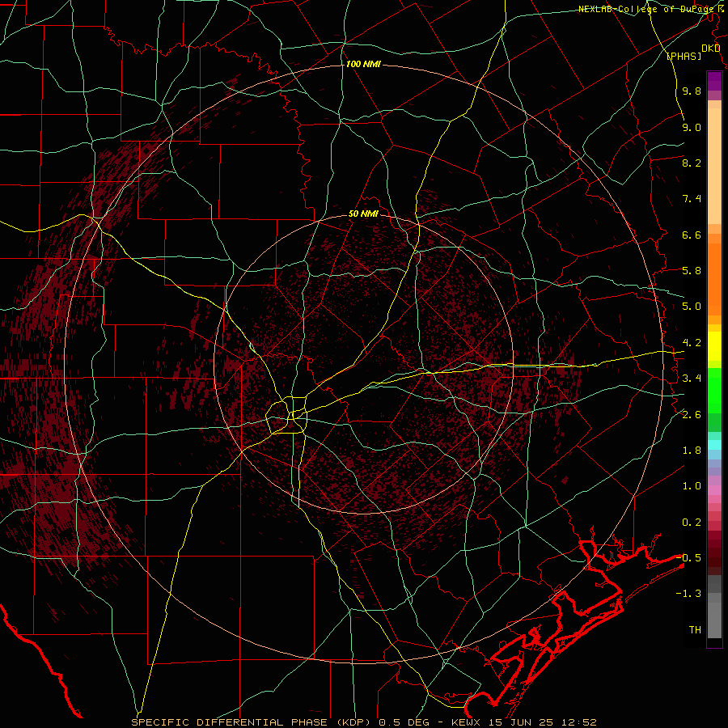
Task: Pick the pink segment of the color bar
Action: tap(714, 490)
